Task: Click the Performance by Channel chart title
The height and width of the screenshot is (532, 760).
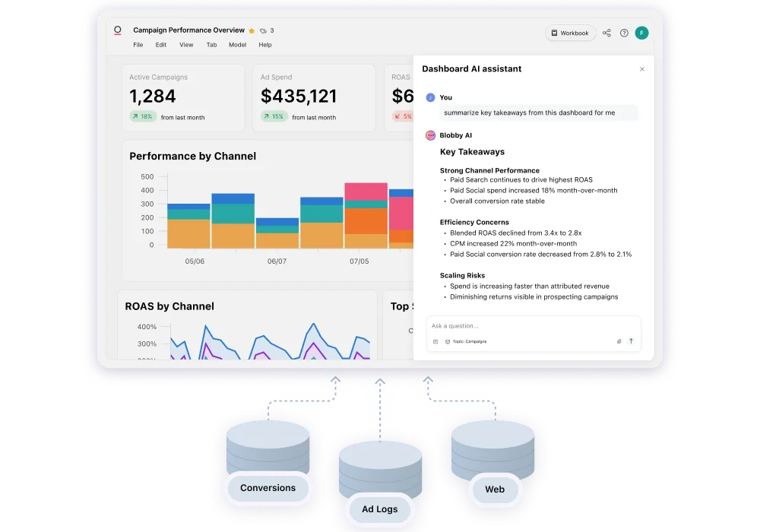Action: point(192,156)
